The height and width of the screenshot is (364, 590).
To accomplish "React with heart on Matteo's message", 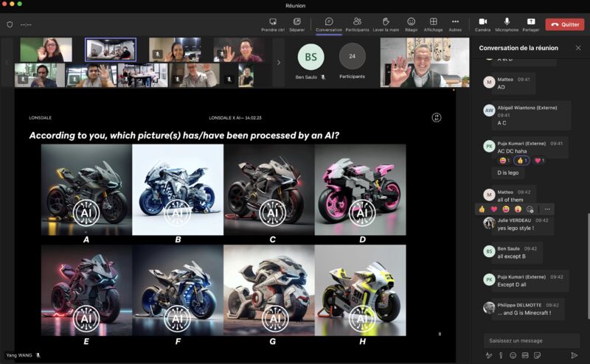I will pos(493,209).
